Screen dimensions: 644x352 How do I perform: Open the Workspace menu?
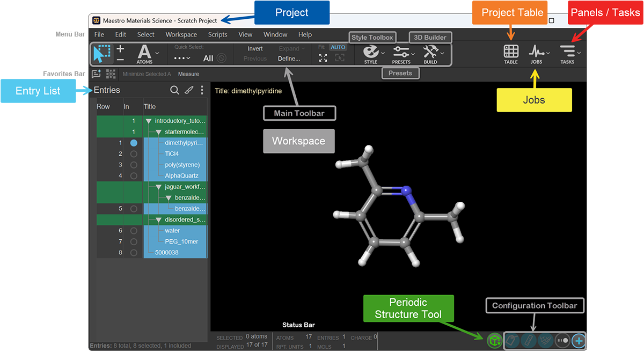[x=181, y=34]
